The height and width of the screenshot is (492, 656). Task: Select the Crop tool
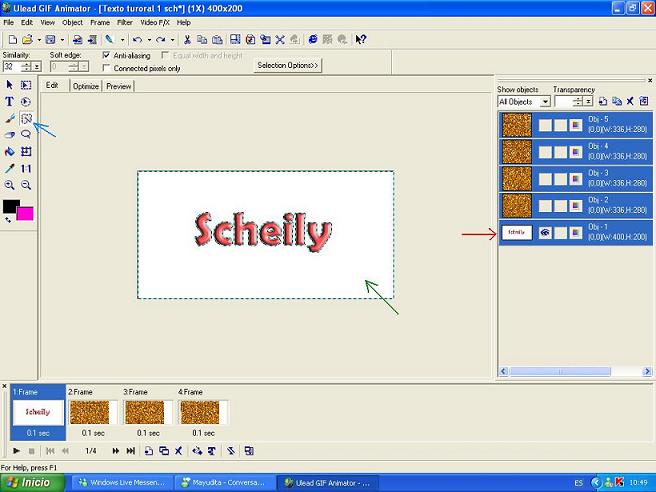click(x=26, y=151)
